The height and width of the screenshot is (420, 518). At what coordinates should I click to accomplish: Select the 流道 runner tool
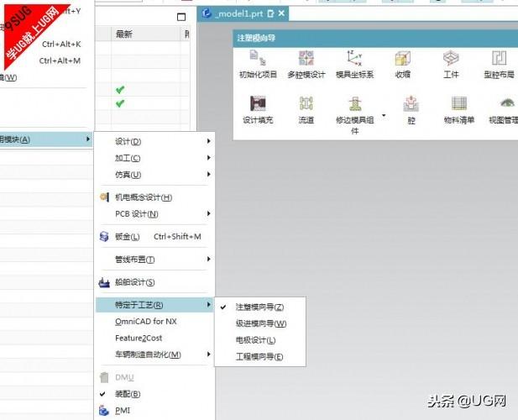pyautogui.click(x=306, y=110)
